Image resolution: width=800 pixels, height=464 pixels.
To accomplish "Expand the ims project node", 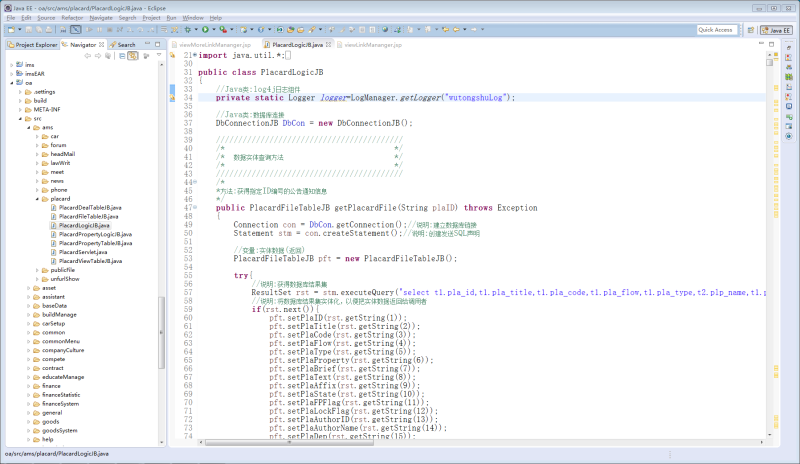I will 12,65.
